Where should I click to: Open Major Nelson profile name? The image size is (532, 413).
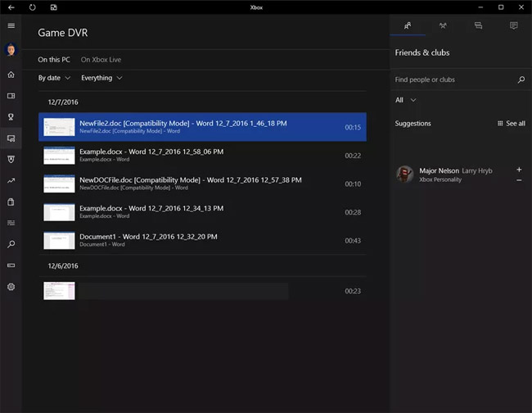tap(439, 170)
